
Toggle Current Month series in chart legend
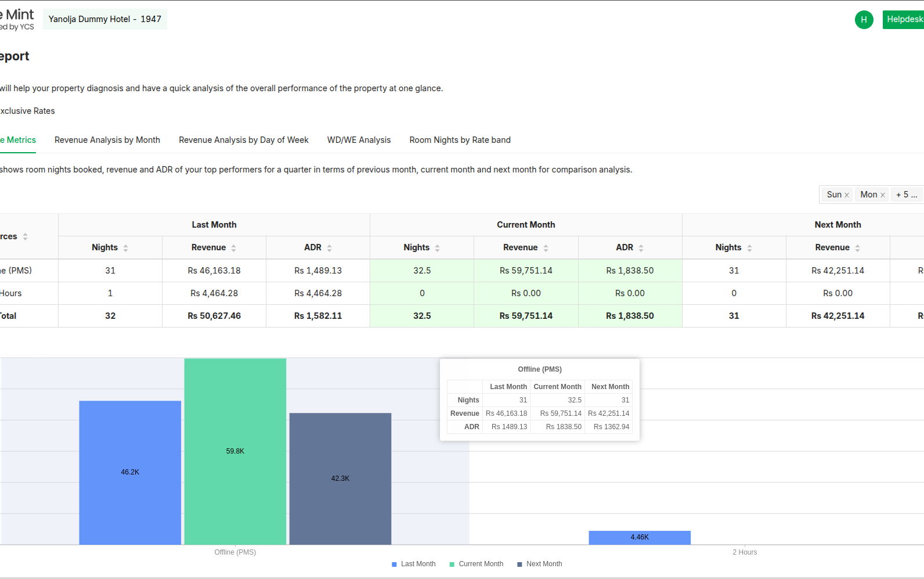click(x=476, y=564)
